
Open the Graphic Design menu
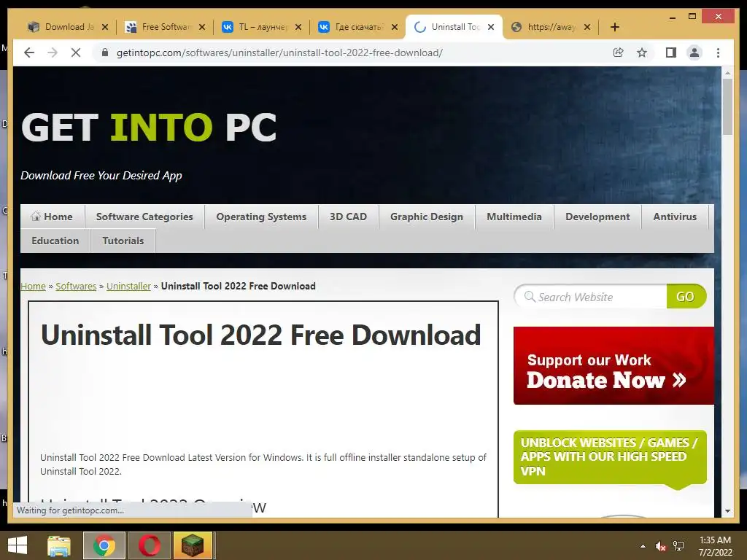(426, 217)
